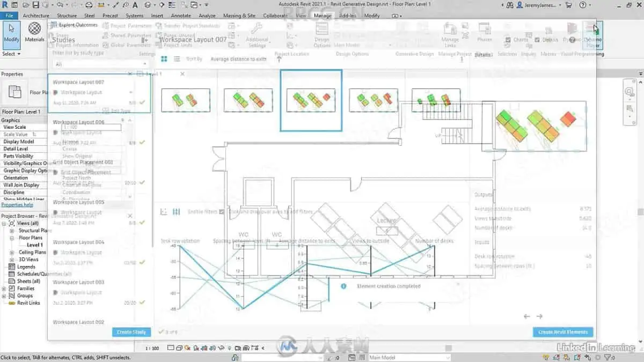The height and width of the screenshot is (362, 644).
Task: Switch to the Architecture ribbon tab
Action: pos(36,16)
